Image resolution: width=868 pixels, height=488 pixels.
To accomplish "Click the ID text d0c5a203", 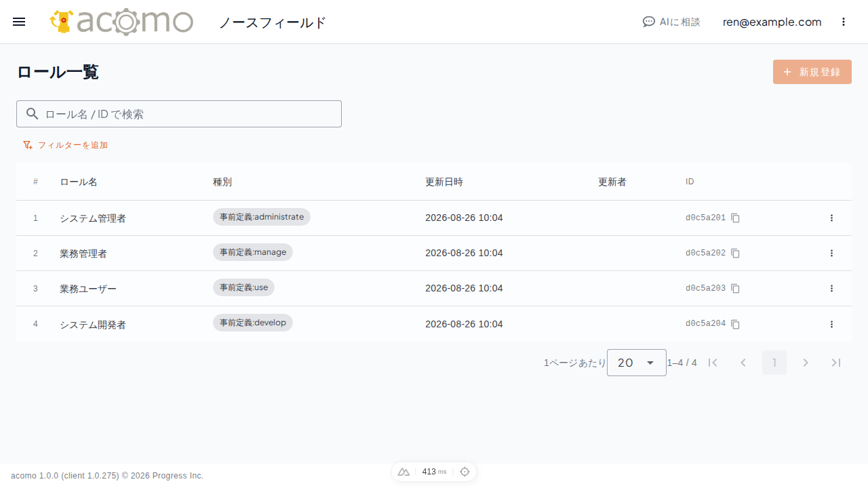I will (x=705, y=289).
